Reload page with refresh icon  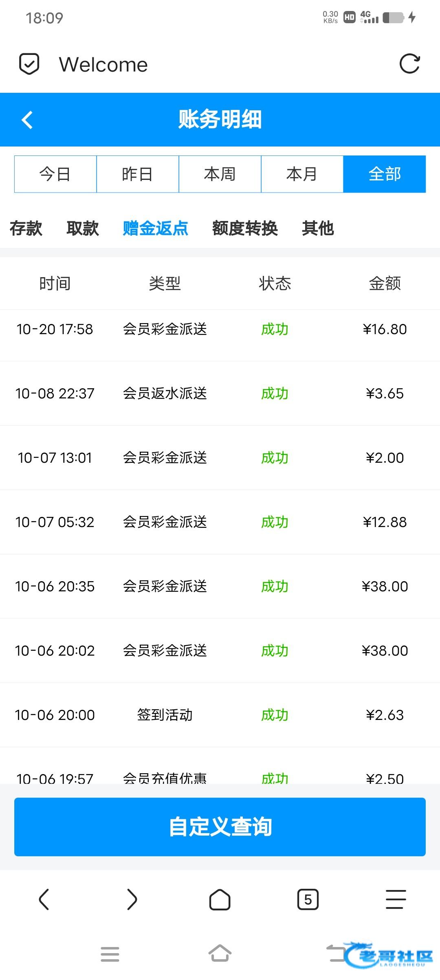[409, 64]
